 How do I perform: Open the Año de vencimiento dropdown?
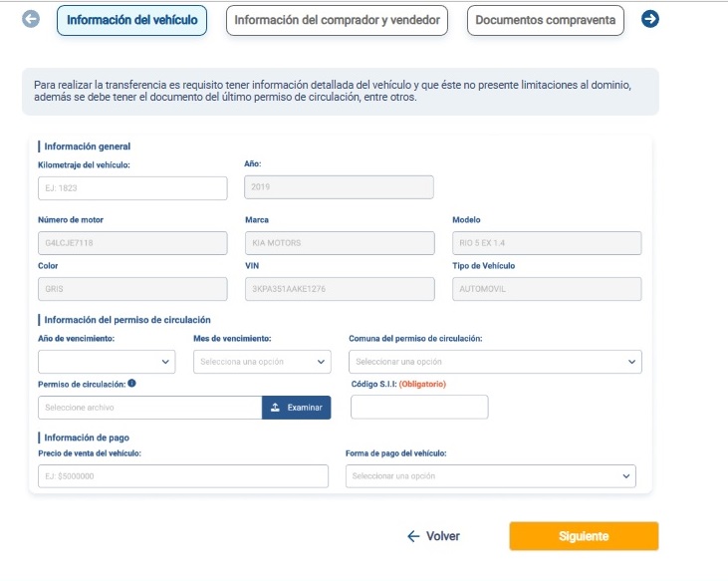(x=107, y=362)
